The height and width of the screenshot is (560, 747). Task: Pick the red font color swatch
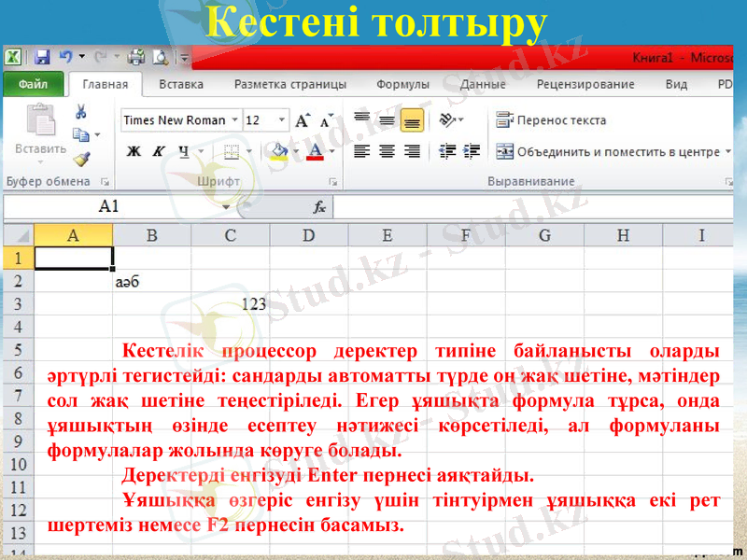315,156
